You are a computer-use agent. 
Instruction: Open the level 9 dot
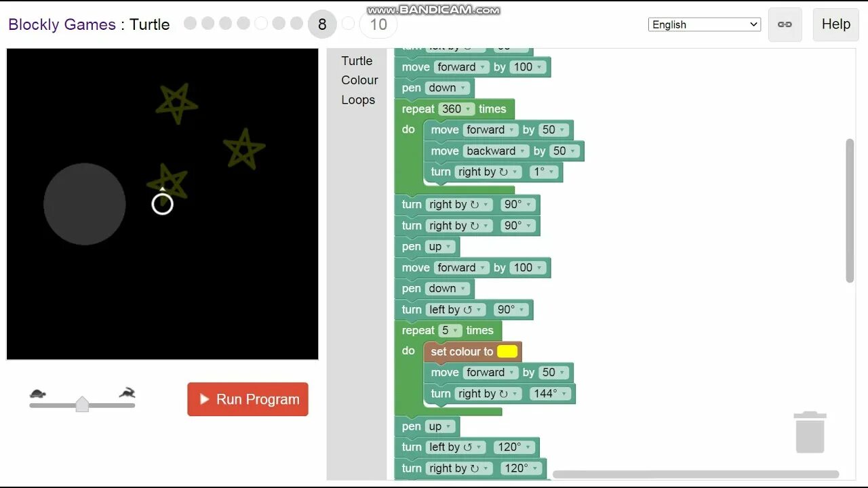348,24
